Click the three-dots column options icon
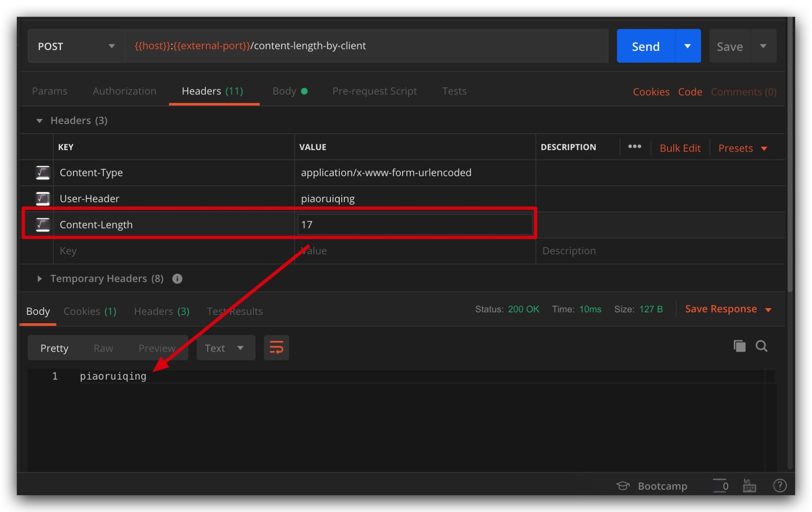Viewport: 812px width, 512px height. click(x=634, y=146)
